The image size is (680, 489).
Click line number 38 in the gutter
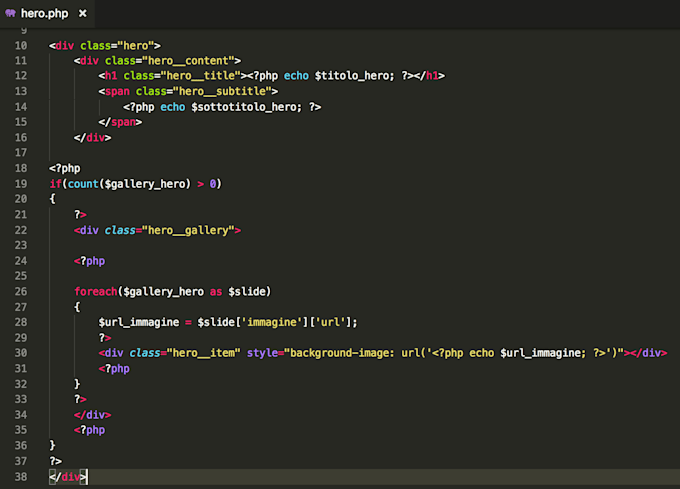[21, 477]
